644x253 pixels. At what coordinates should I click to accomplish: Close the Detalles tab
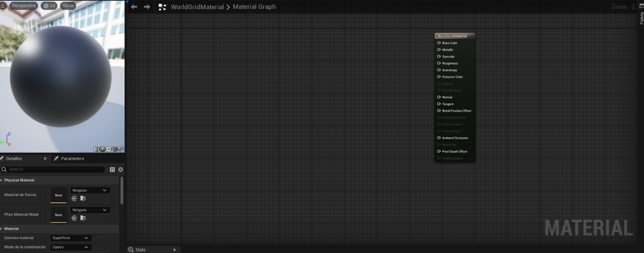[45, 159]
